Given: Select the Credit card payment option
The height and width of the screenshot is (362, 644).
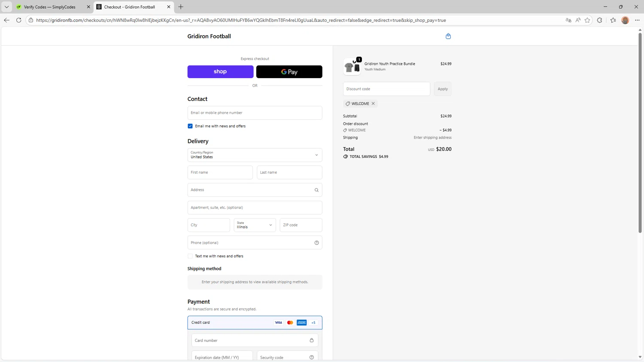Looking at the screenshot, I should (255, 323).
